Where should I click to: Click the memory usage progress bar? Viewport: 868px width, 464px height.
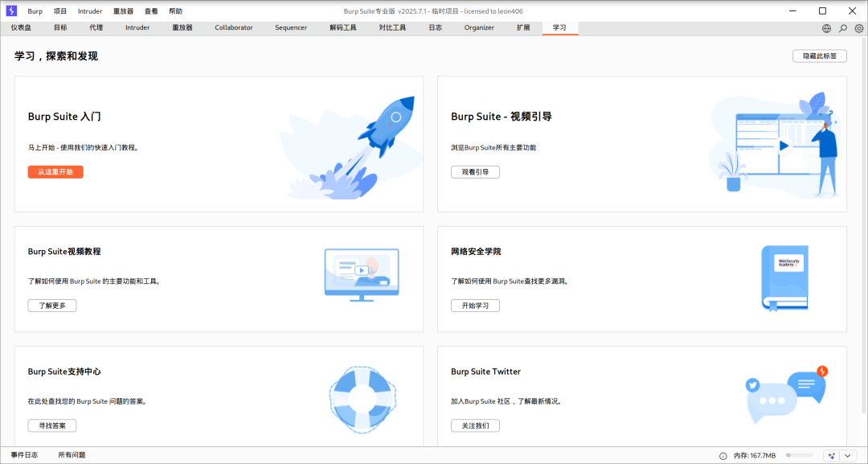click(801, 454)
